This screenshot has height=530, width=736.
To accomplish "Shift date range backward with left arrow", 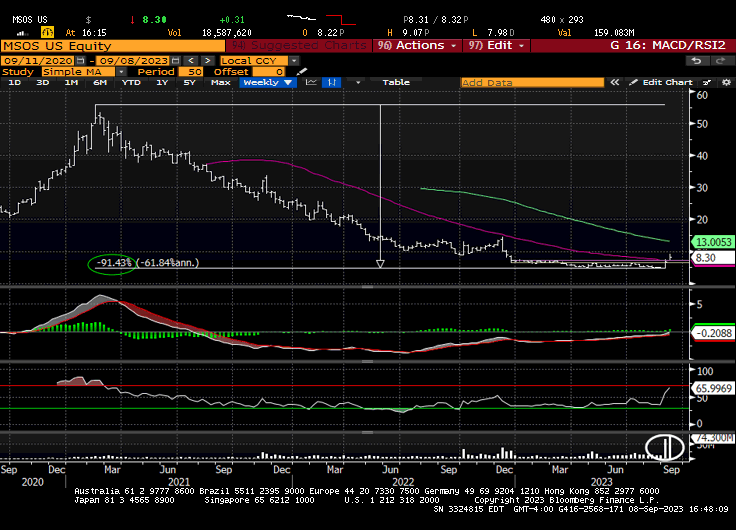I will coord(190,61).
